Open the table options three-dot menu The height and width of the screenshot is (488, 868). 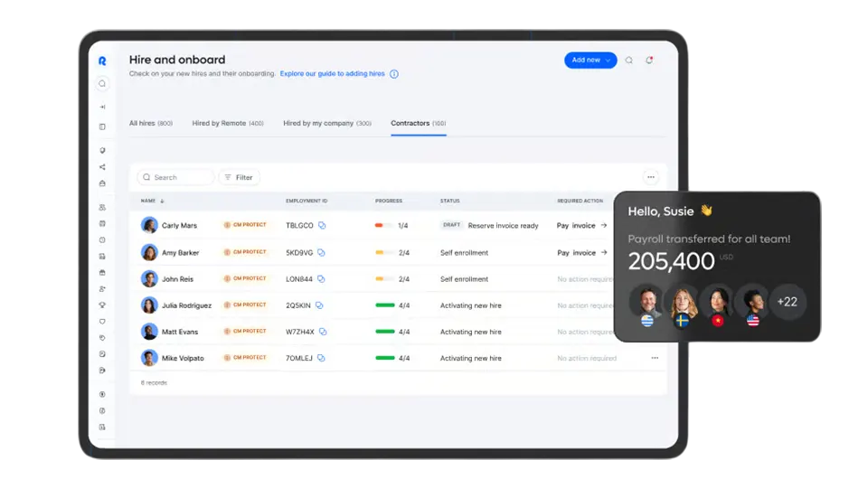[649, 177]
